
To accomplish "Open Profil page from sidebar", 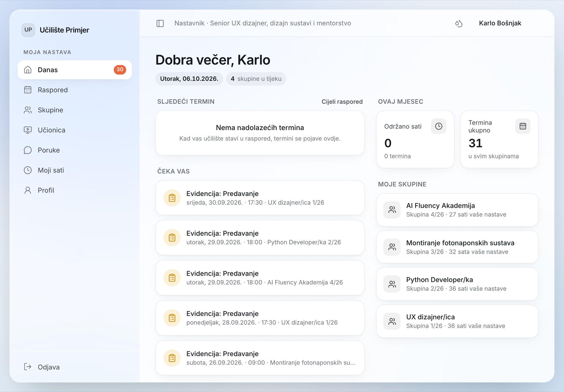I will [x=75, y=190].
